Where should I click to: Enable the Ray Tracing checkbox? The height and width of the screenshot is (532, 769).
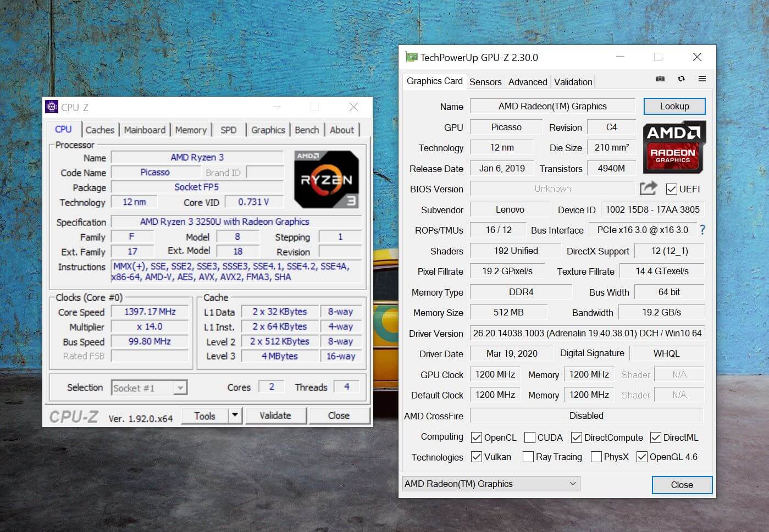click(528, 457)
